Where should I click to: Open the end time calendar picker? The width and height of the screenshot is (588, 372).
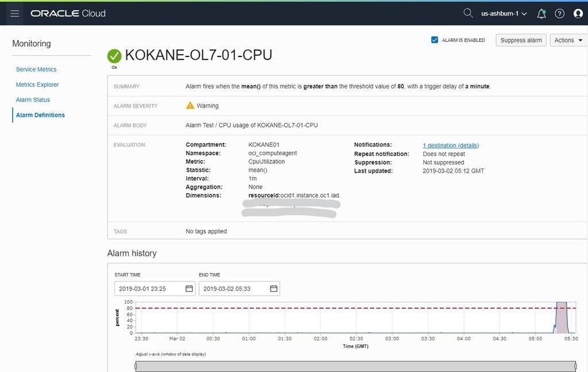pos(274,288)
